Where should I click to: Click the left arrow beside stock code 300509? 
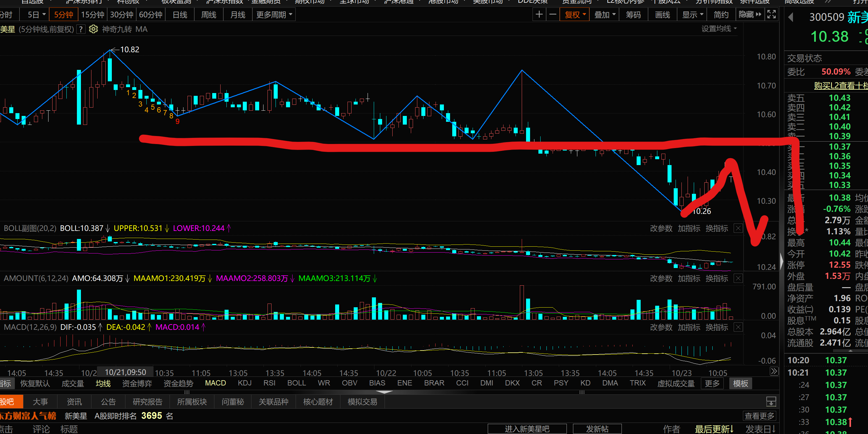point(791,17)
